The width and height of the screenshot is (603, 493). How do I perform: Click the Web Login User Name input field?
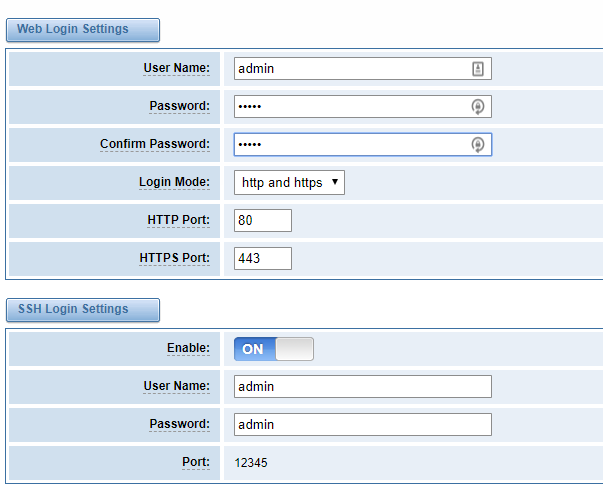tap(363, 69)
